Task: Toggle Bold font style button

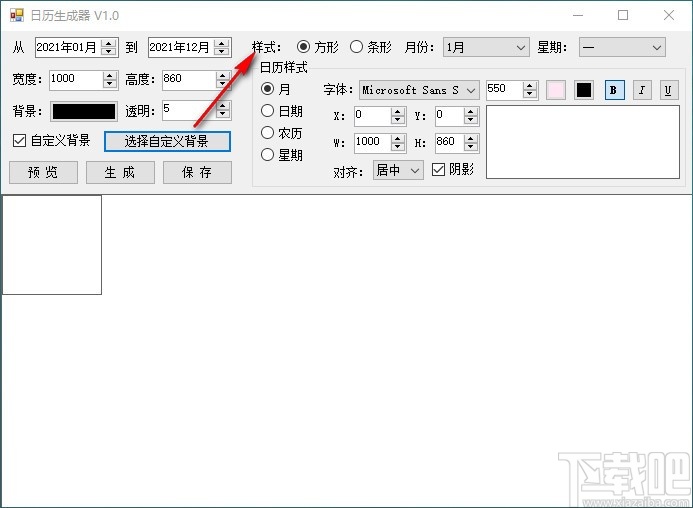Action: [614, 90]
